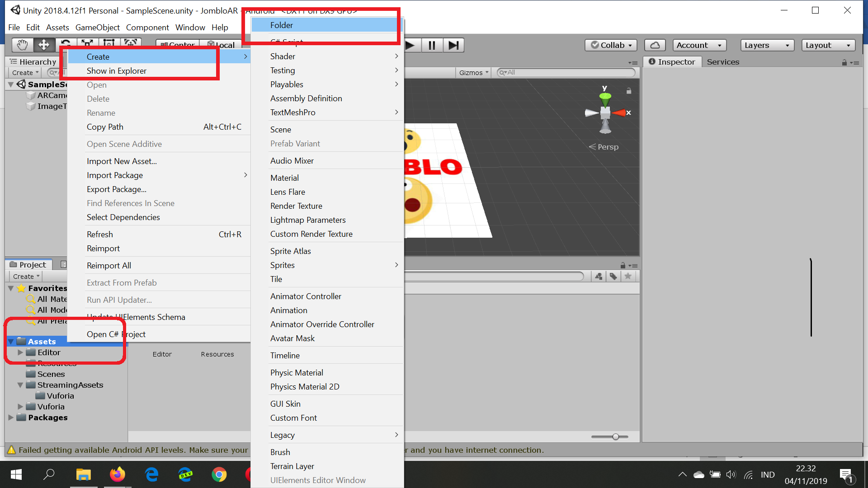Select the Move tool

click(44, 45)
